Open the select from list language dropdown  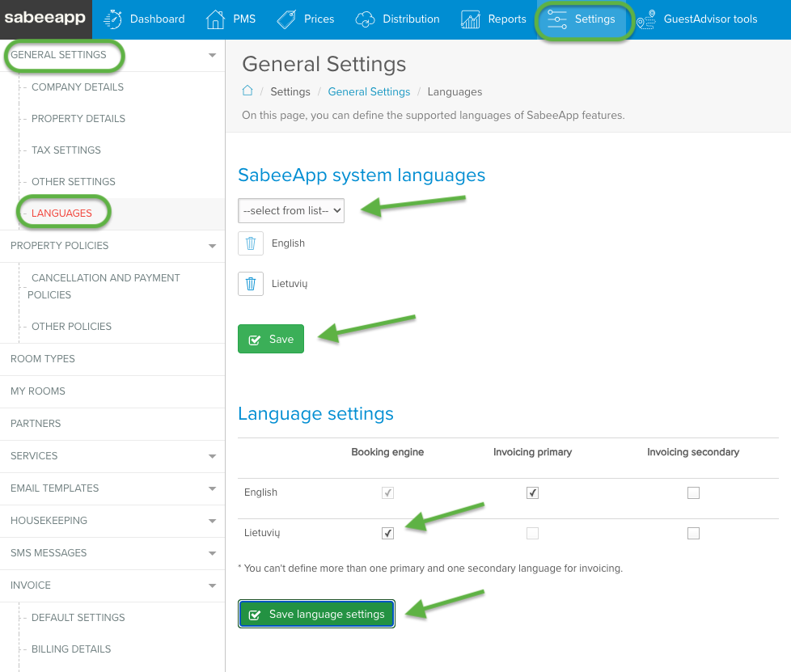pyautogui.click(x=291, y=210)
